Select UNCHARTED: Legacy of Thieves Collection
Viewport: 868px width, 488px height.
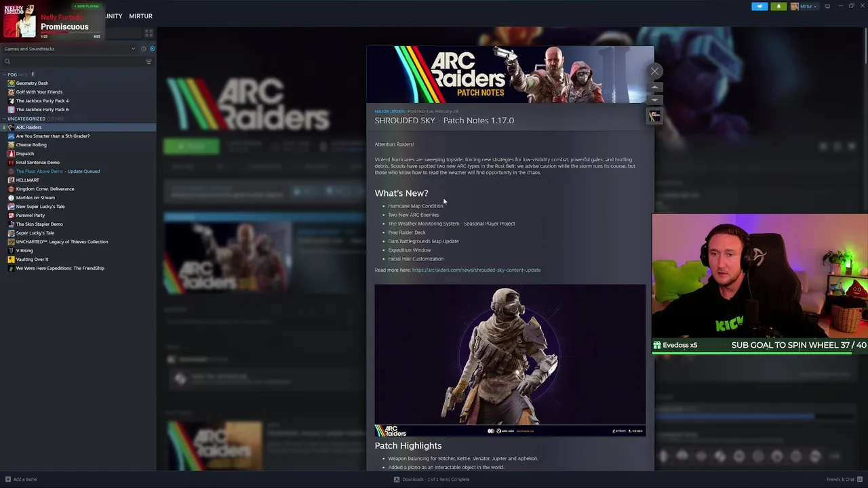(62, 242)
